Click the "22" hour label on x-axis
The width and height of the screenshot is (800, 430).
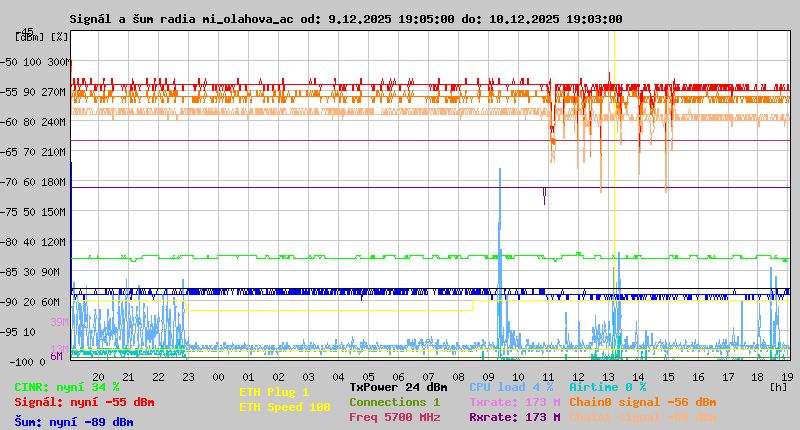159,377
